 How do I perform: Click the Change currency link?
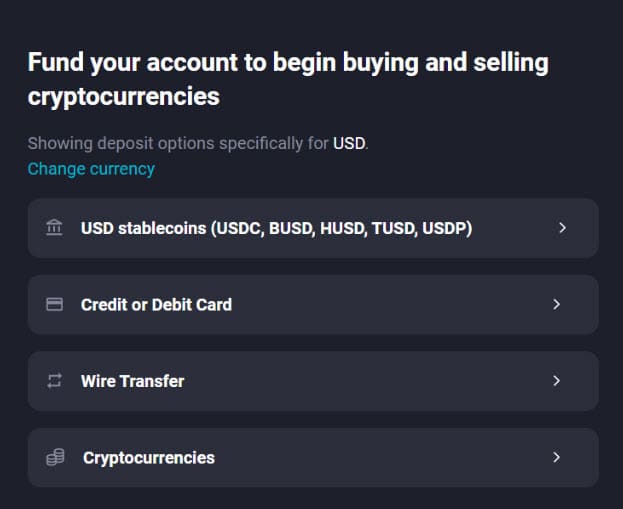pyautogui.click(x=91, y=169)
